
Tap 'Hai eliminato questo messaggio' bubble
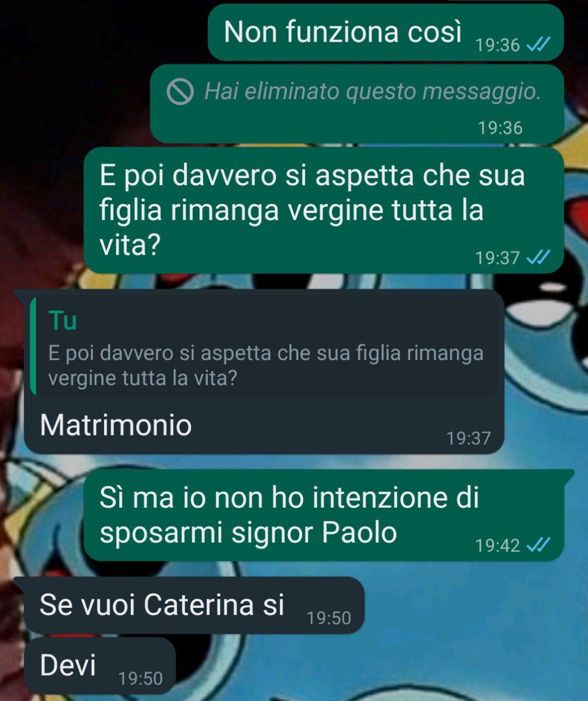[x=357, y=104]
